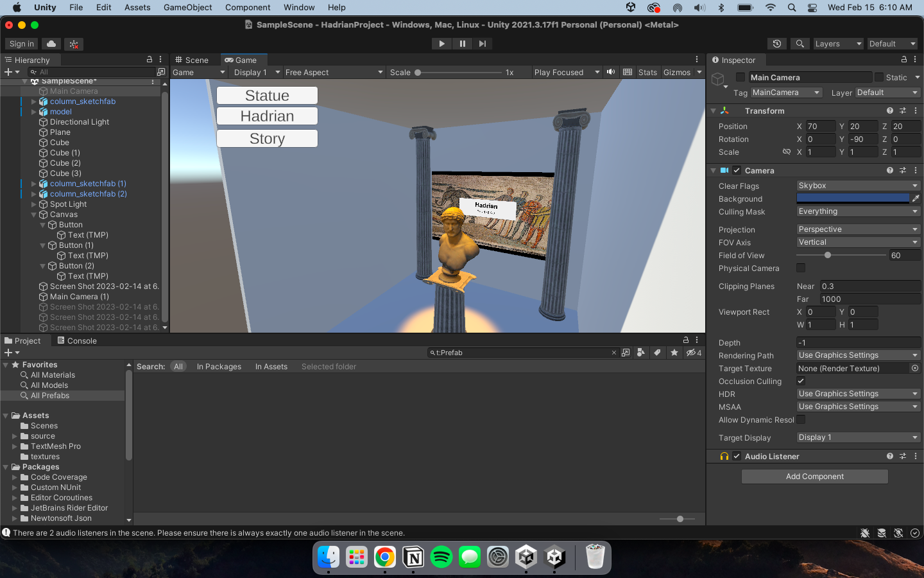Image resolution: width=924 pixels, height=578 pixels.
Task: Save search to Favorites with the star icon
Action: coord(674,353)
